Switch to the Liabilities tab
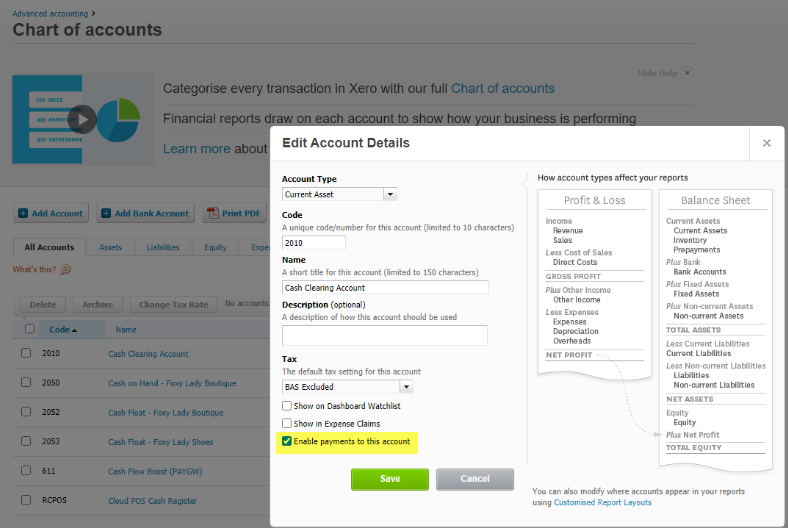The width and height of the screenshot is (788, 528). [163, 247]
